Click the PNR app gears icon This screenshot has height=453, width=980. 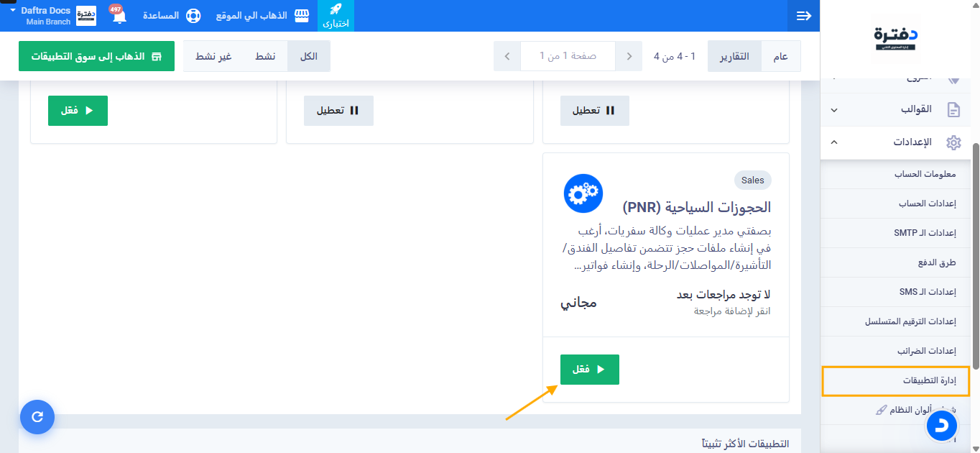point(583,193)
